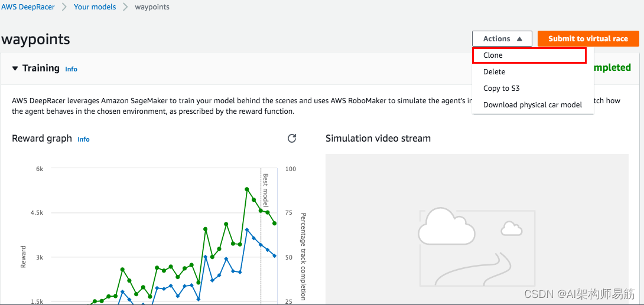Click the 6k reward axis label

[x=39, y=169]
